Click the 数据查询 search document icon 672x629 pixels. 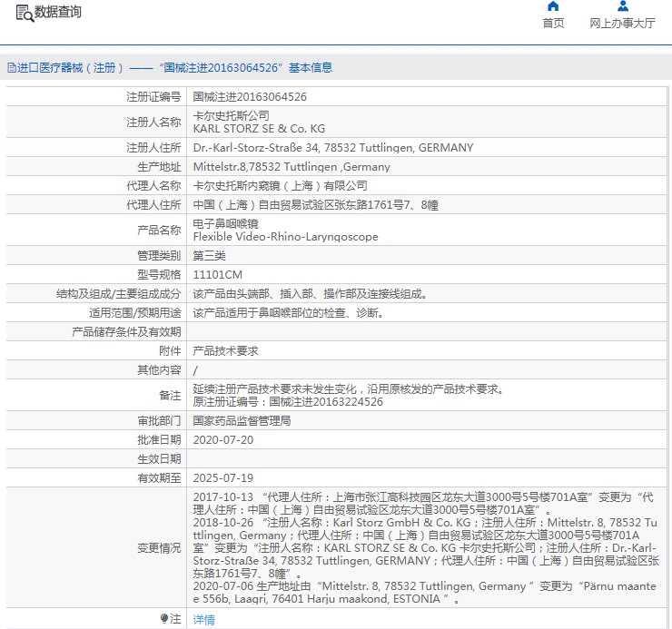(x=24, y=14)
